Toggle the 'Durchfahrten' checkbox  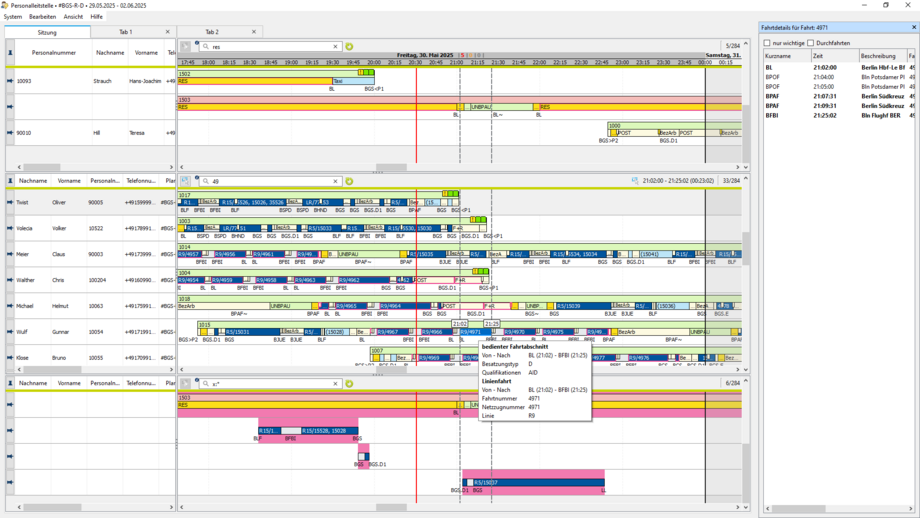pos(811,43)
